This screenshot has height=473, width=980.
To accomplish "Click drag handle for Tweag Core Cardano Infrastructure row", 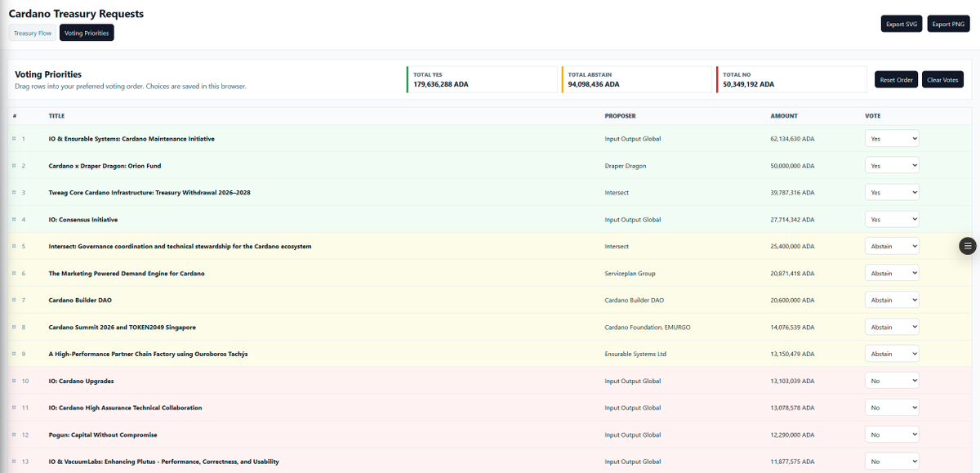I will point(14,193).
